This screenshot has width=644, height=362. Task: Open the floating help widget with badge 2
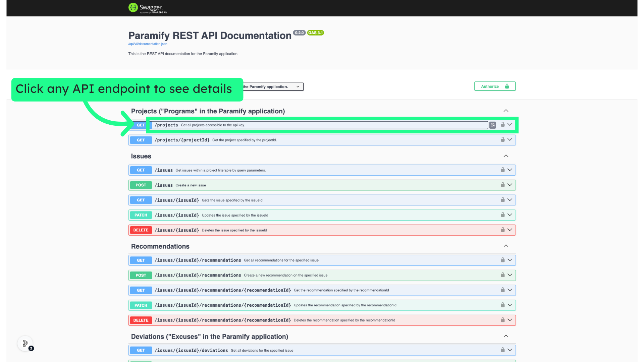coord(25,344)
